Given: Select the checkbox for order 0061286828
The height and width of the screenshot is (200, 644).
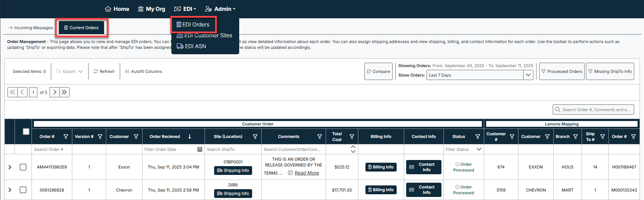Looking at the screenshot, I should (x=23, y=190).
